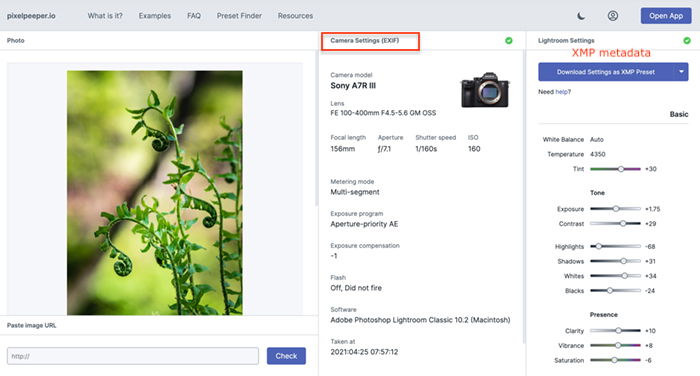Open the What is it? menu item
The width and height of the screenshot is (700, 376).
point(105,16)
